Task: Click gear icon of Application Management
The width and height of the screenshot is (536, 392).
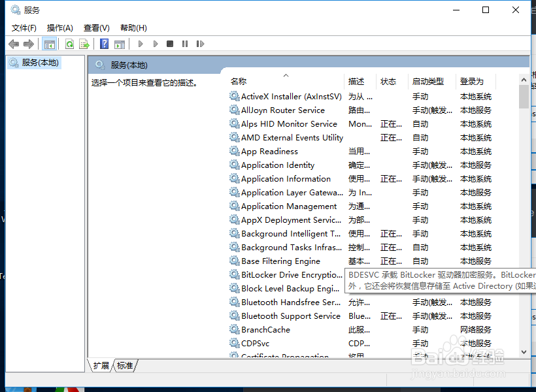Action: point(234,206)
